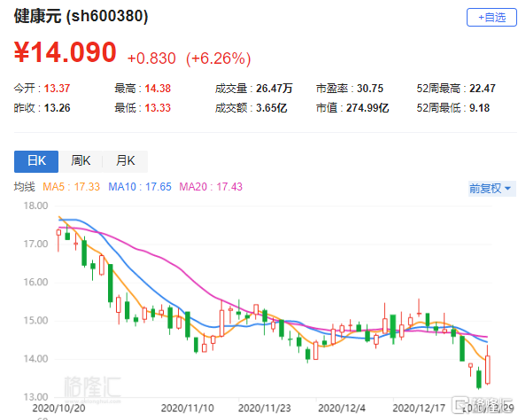Click the 市盈率 value 30.75
Screen dimensions: 518x420
tap(370, 89)
